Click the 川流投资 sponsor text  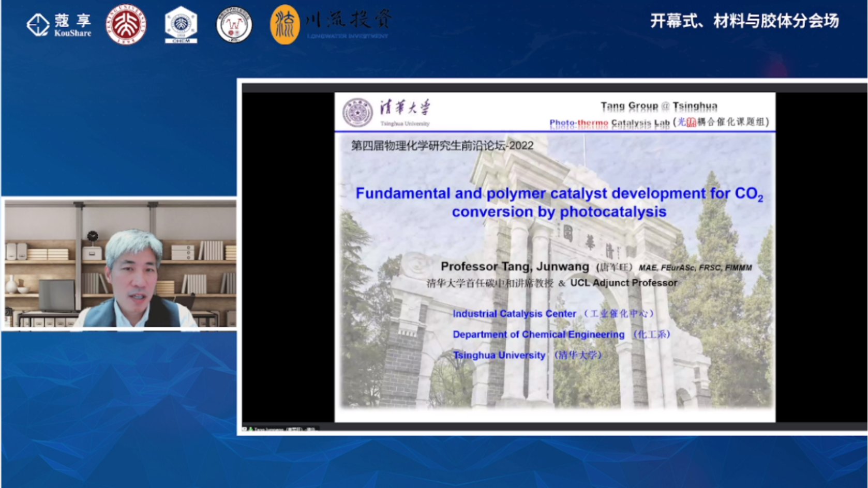pos(348,21)
